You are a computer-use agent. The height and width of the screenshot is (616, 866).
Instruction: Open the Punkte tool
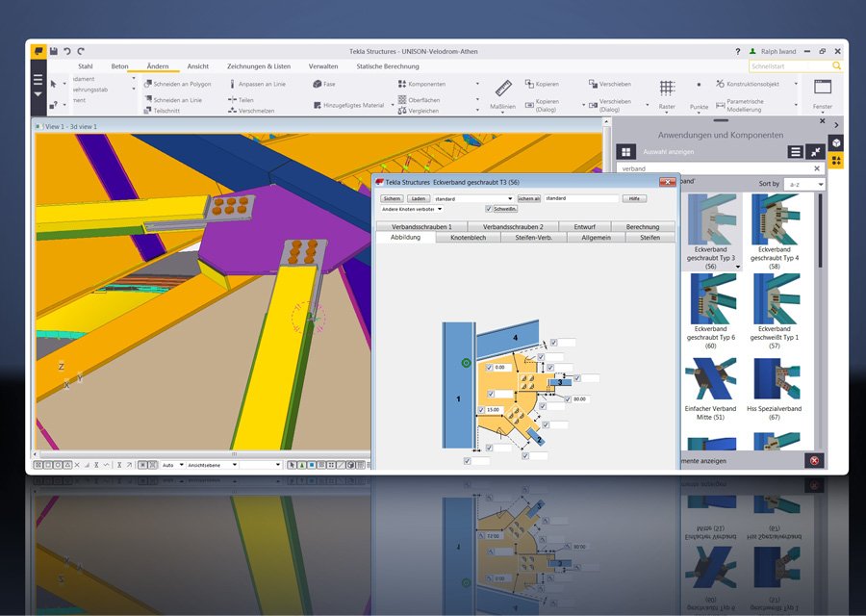click(x=699, y=94)
